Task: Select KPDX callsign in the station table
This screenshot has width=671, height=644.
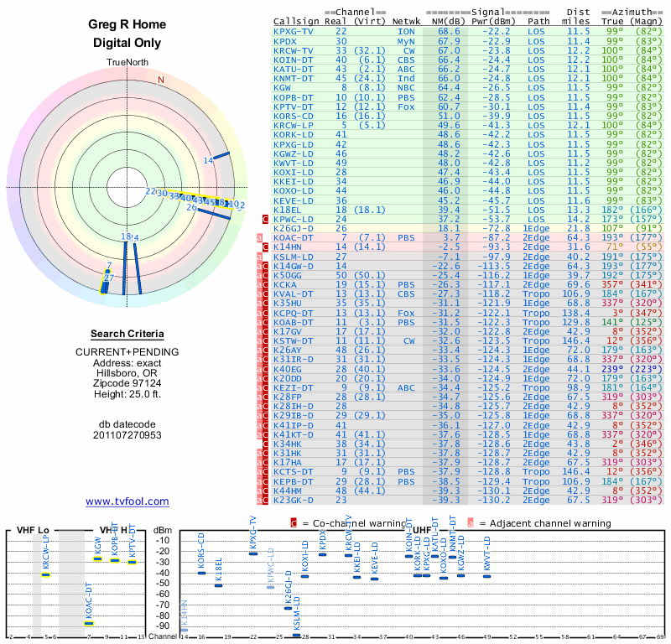Action: point(285,41)
